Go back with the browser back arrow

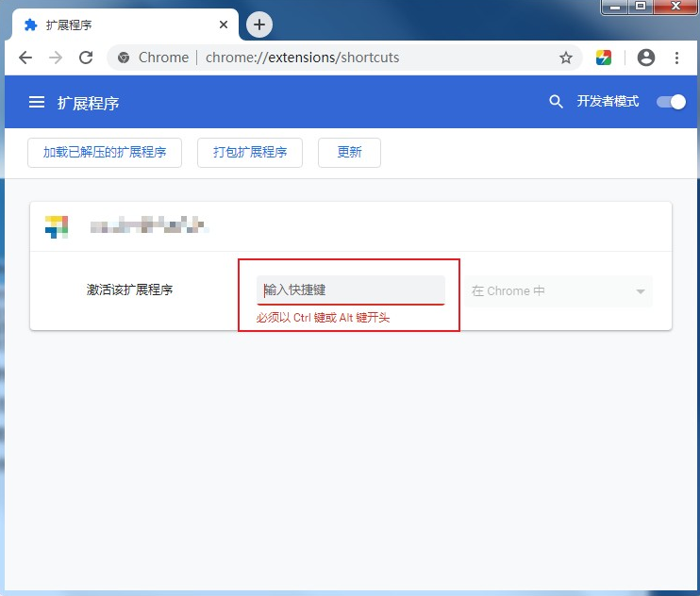click(25, 58)
